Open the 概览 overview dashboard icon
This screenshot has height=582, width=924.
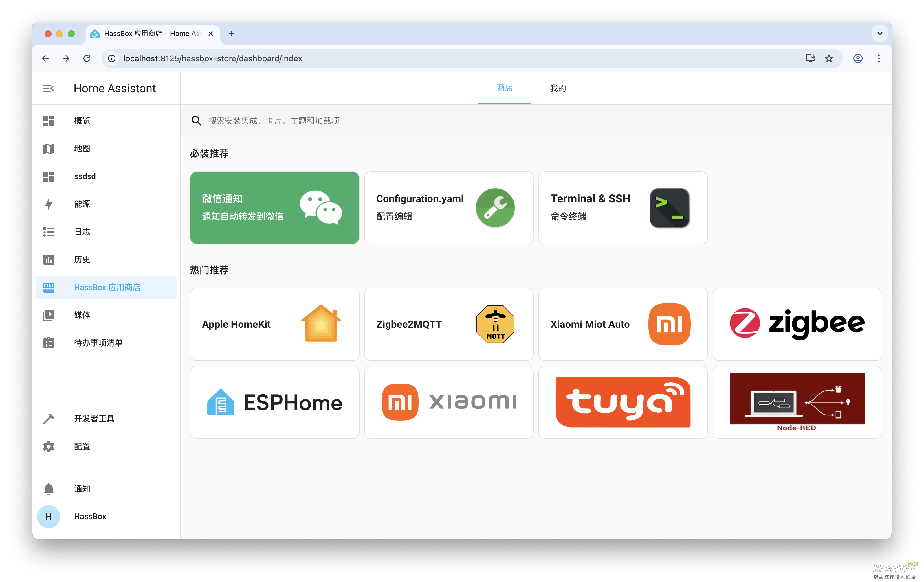tap(48, 121)
